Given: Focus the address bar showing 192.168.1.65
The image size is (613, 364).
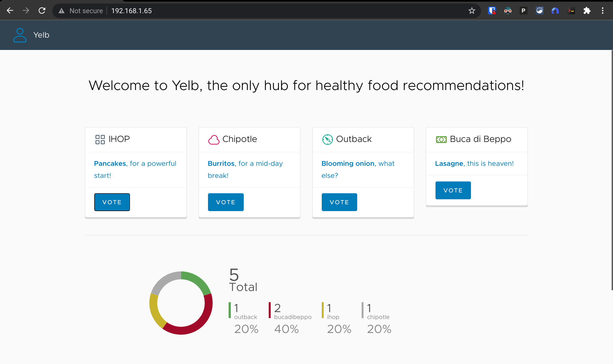Looking at the screenshot, I should point(247,11).
